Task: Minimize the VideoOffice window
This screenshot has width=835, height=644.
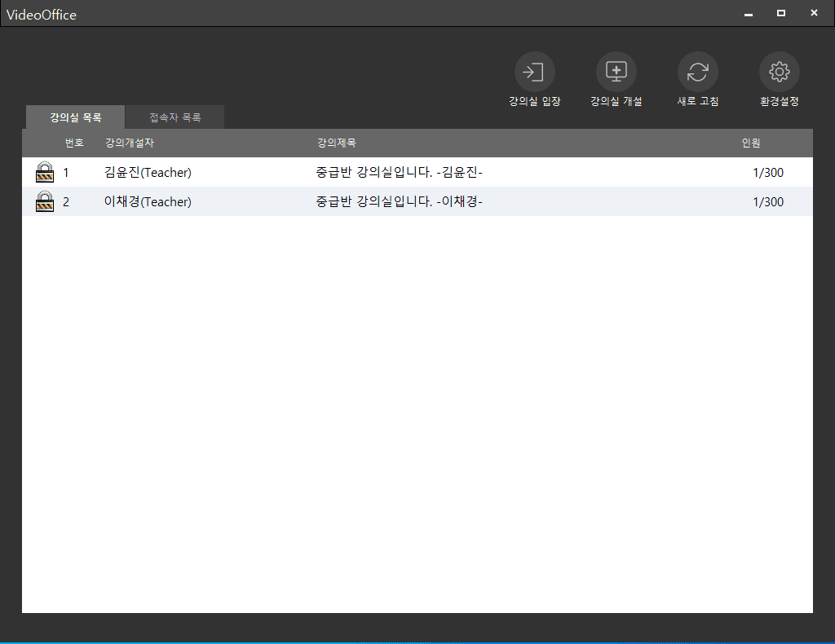Action: pyautogui.click(x=749, y=14)
